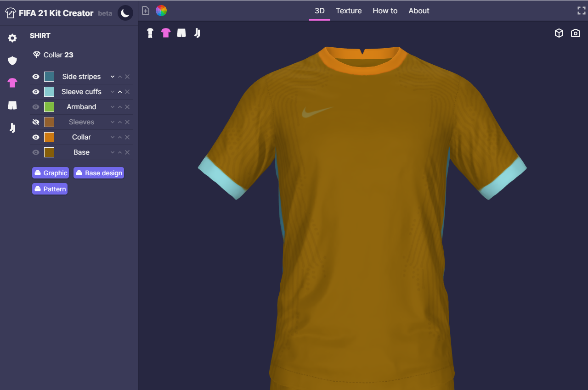The image size is (588, 390).
Task: Select the Sleeves layer name
Action: click(81, 122)
